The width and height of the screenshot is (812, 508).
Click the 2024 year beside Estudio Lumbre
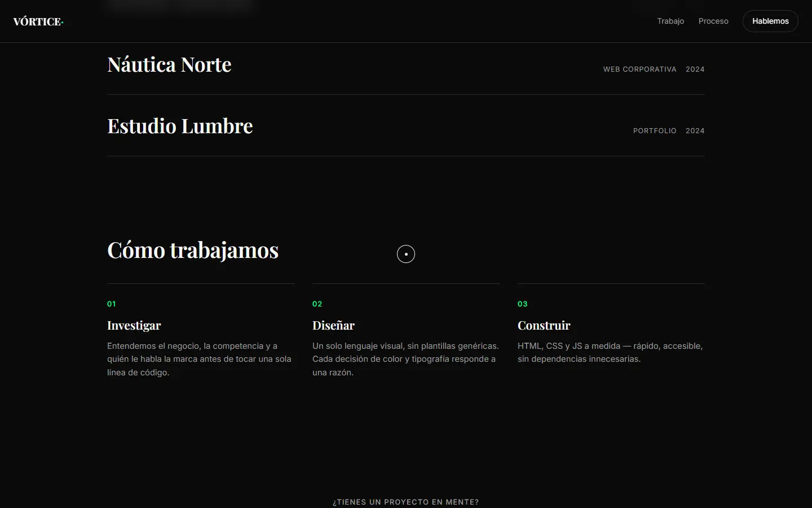[695, 130]
